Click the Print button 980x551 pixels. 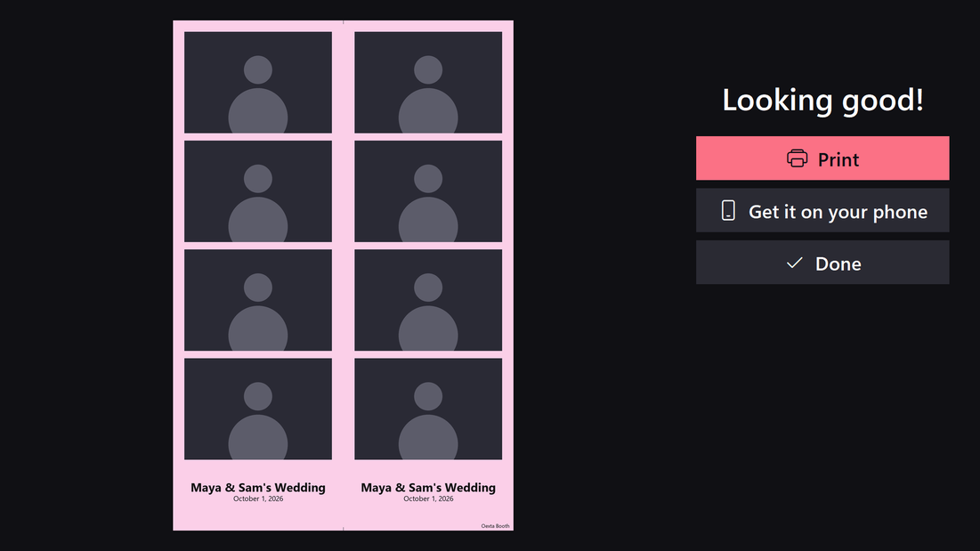[x=822, y=158]
